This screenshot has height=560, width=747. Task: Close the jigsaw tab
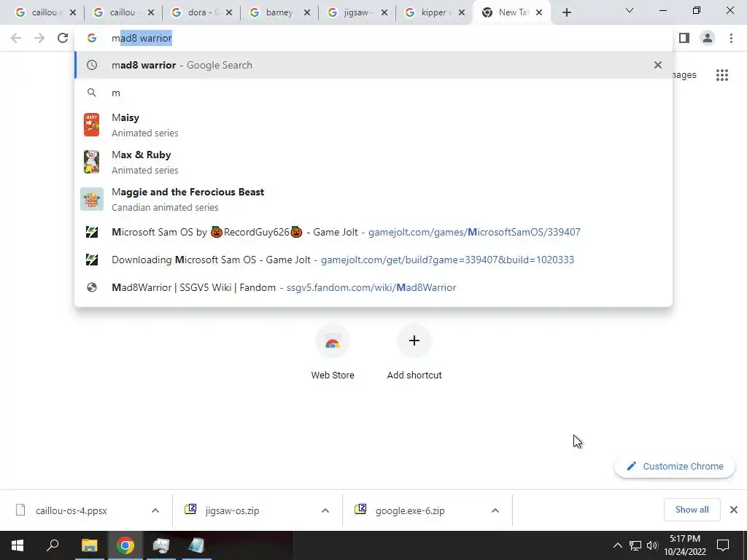pyautogui.click(x=384, y=13)
